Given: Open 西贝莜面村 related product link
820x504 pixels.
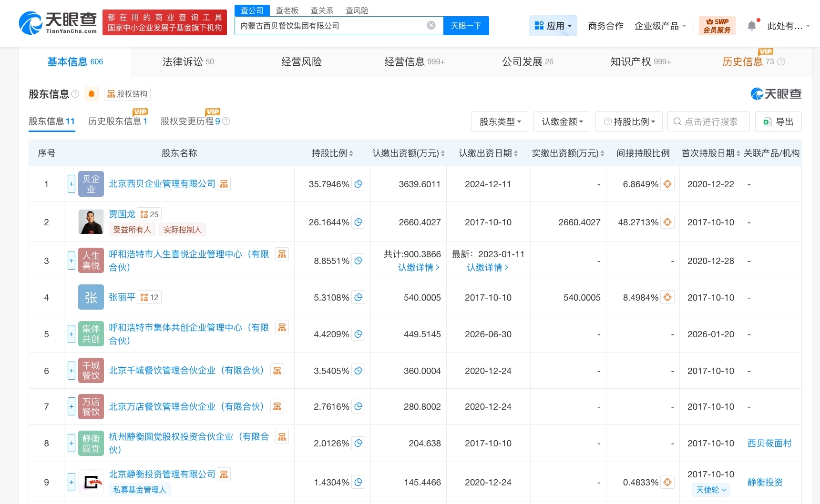Looking at the screenshot, I should click(769, 444).
